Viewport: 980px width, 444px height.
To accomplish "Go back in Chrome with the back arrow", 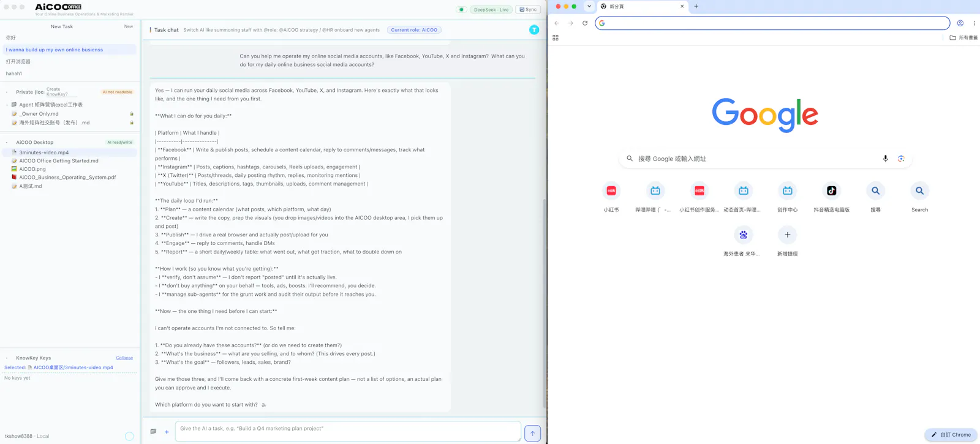I will click(557, 23).
